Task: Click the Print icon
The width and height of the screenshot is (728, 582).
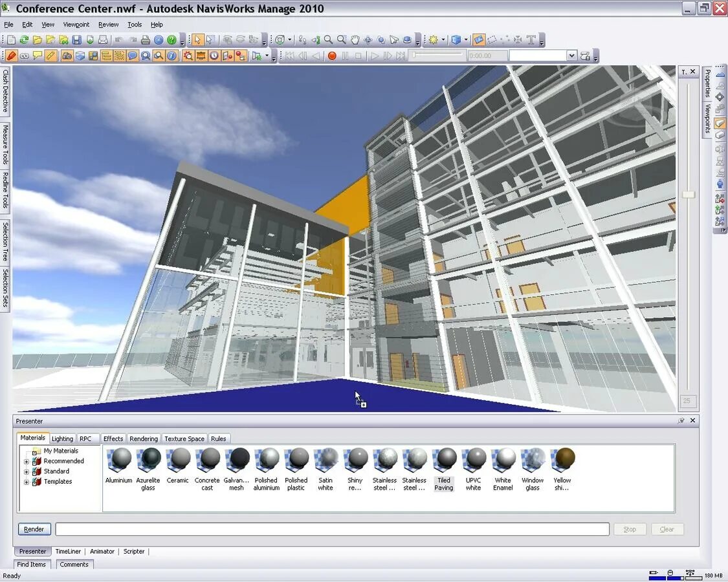Action: 146,40
